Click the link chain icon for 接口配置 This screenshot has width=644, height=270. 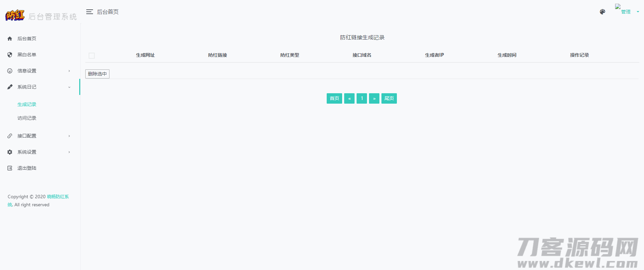[10, 136]
